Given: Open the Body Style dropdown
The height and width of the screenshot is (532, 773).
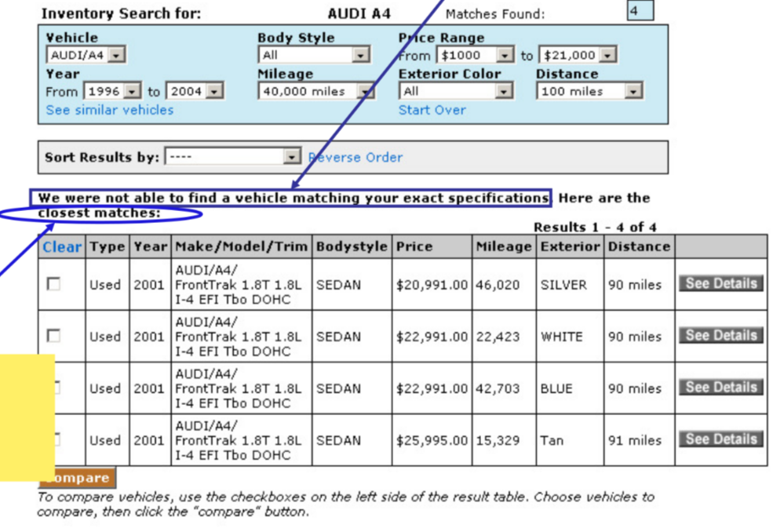Looking at the screenshot, I should [314, 55].
